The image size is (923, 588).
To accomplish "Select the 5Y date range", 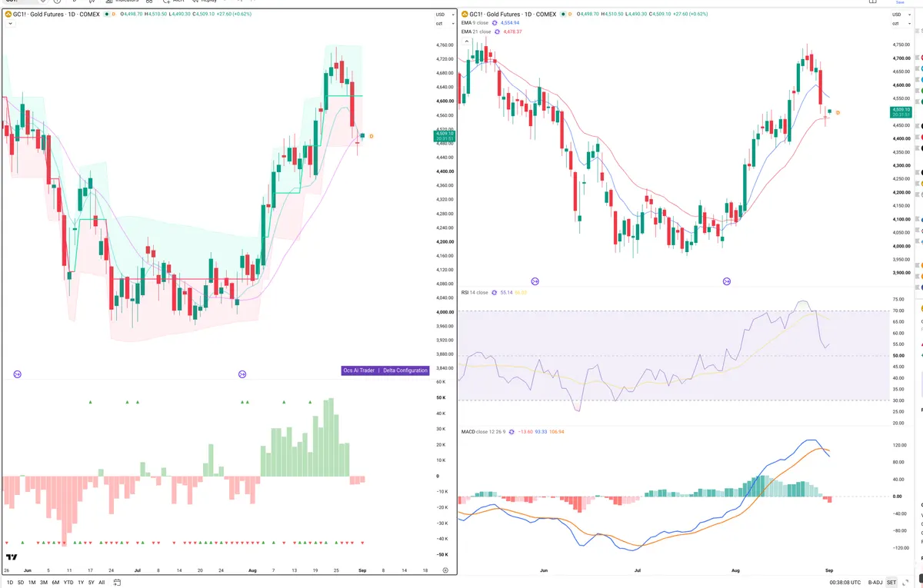I will pyautogui.click(x=92, y=583).
